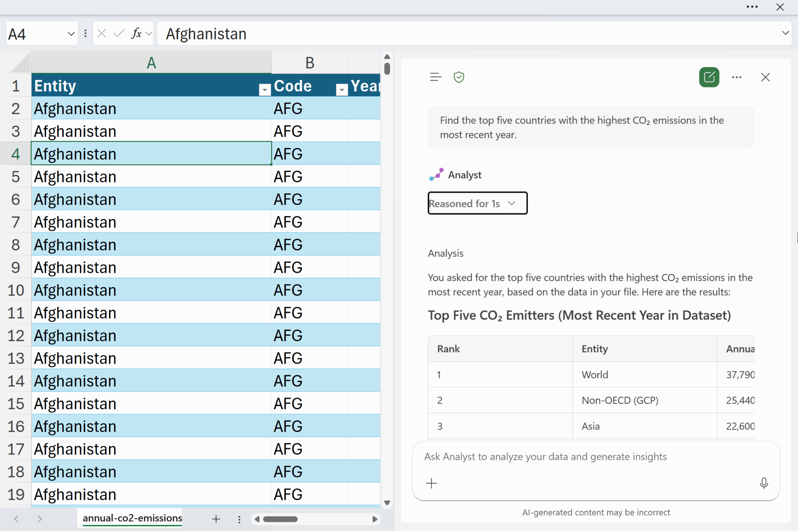Screen dimensions: 798x532
Task: Open the chat history menu icon
Action: [x=435, y=77]
